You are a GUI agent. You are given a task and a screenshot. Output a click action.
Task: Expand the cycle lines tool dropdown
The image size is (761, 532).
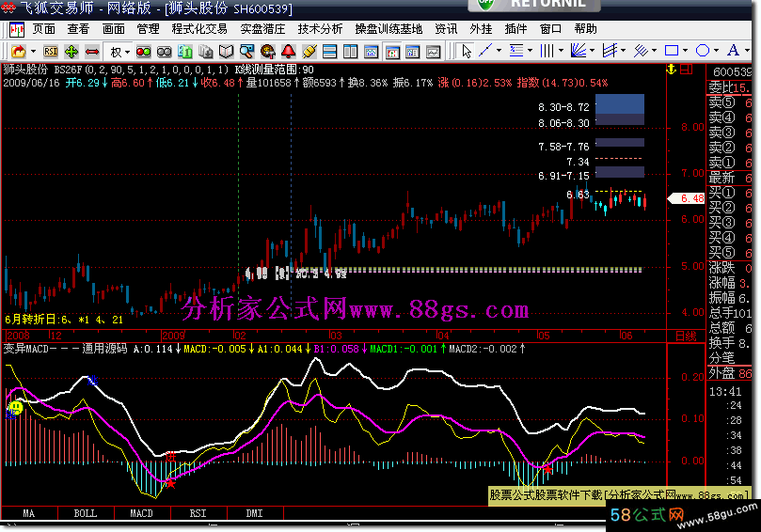(561, 51)
